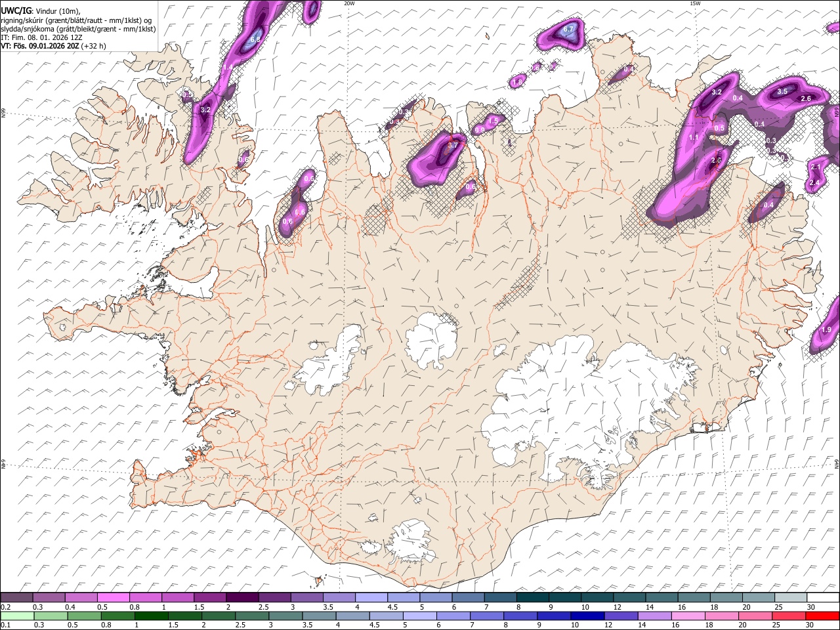Screen dimensions: 840x630
Task: Click the white upper legend swatch after 30
Action: pos(823,598)
